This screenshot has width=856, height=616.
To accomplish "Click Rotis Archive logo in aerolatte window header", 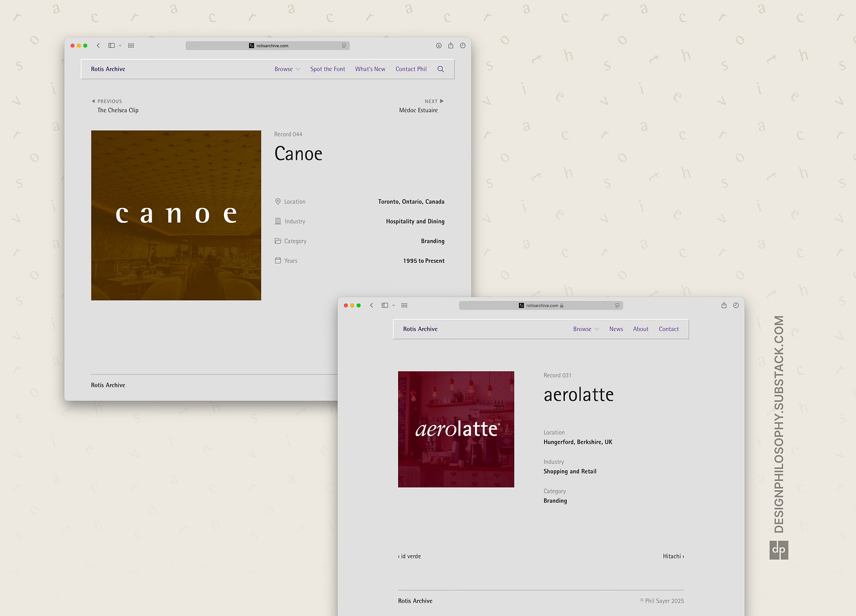I will 420,329.
